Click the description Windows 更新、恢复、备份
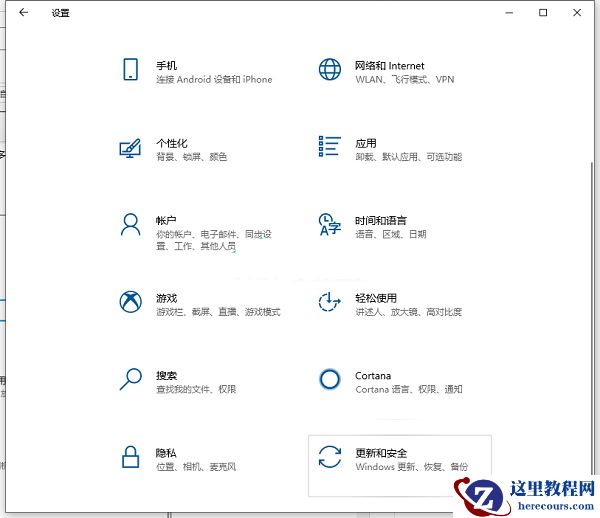Image resolution: width=600 pixels, height=518 pixels. [412, 467]
